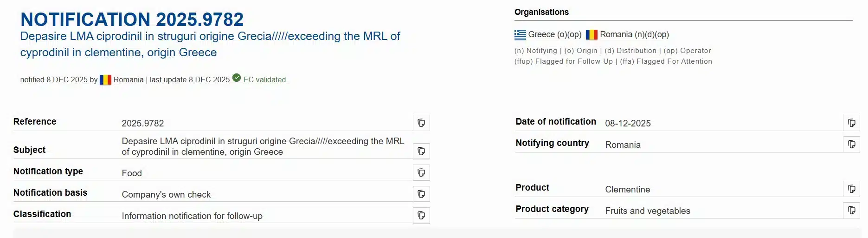
Task: Click the EC validated status text
Action: point(264,79)
